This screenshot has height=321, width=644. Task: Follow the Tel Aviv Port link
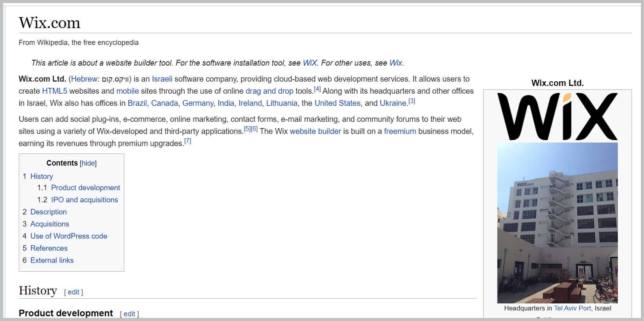point(573,308)
